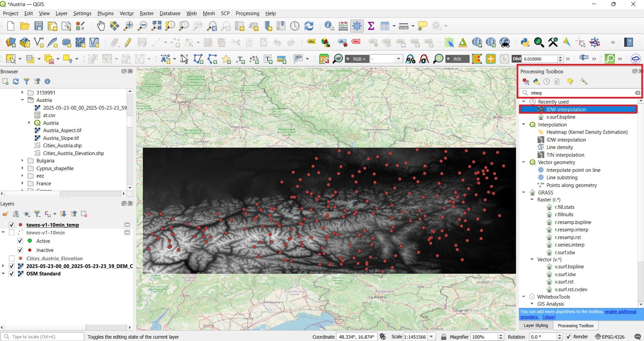This screenshot has width=644, height=341.
Task: Click the Map Tips speech bubble icon
Action: (422, 26)
